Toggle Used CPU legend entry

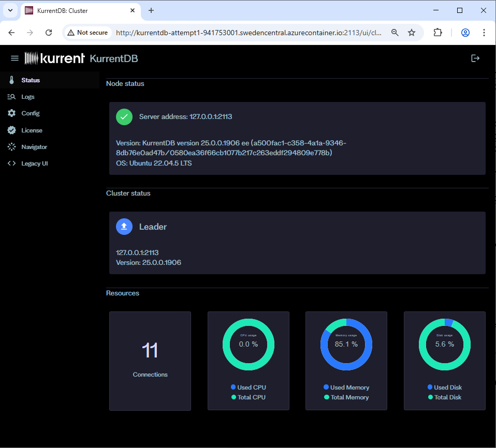click(x=249, y=387)
